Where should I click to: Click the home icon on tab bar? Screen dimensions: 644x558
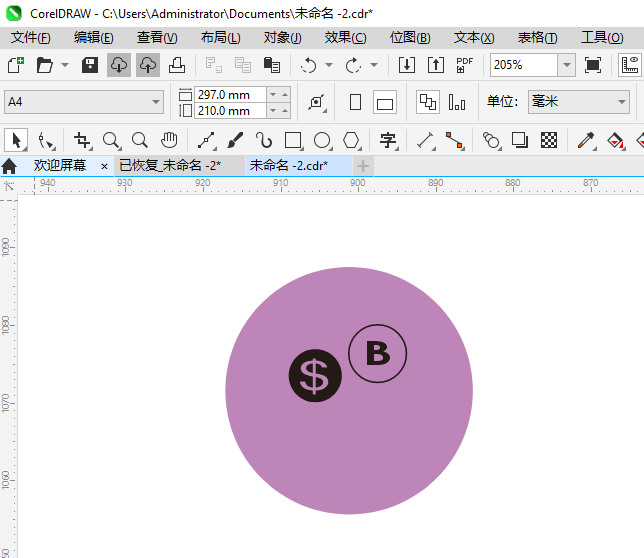[9, 166]
